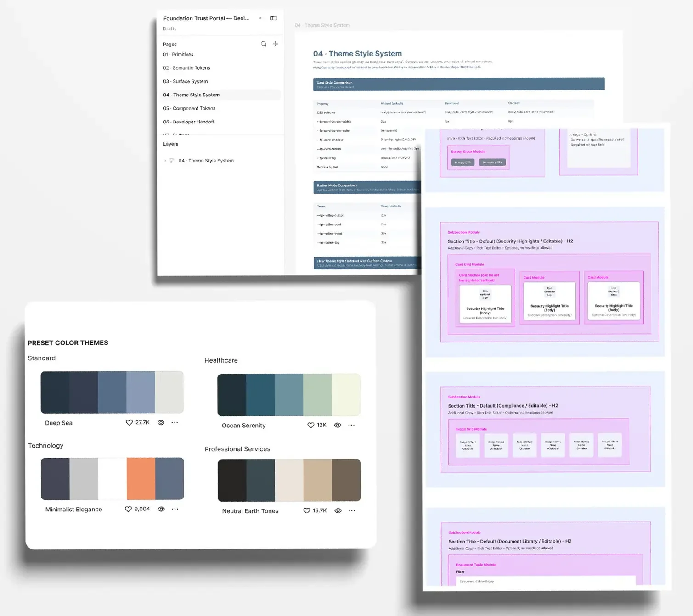Like the Neutral Earth Tones heart icon
Viewport: 693px width, 616px height.
tap(307, 511)
